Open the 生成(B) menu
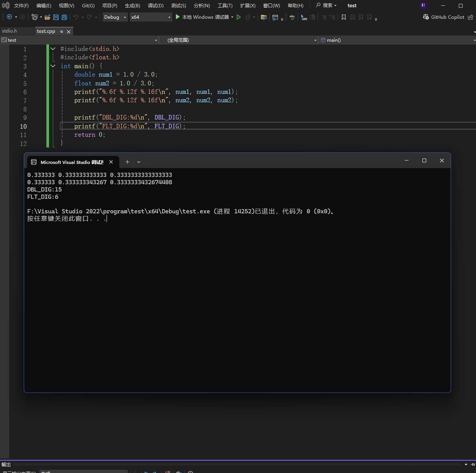 pyautogui.click(x=133, y=5)
